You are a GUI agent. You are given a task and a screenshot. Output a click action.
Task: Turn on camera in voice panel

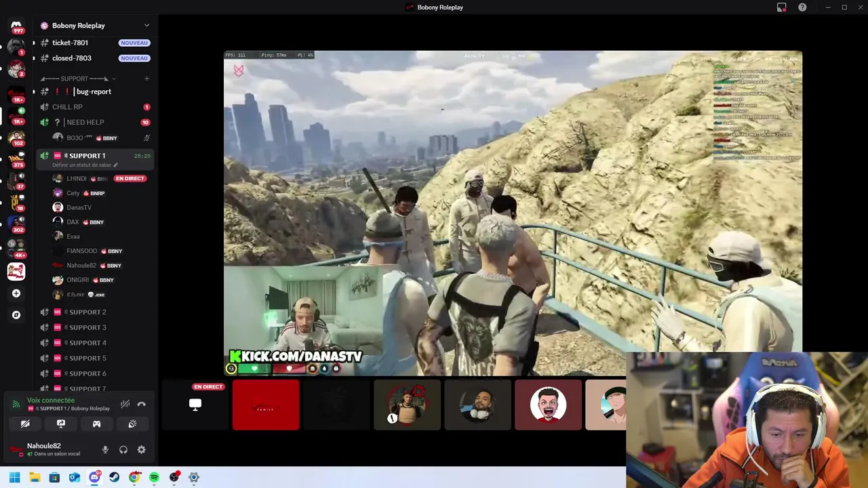point(25,424)
